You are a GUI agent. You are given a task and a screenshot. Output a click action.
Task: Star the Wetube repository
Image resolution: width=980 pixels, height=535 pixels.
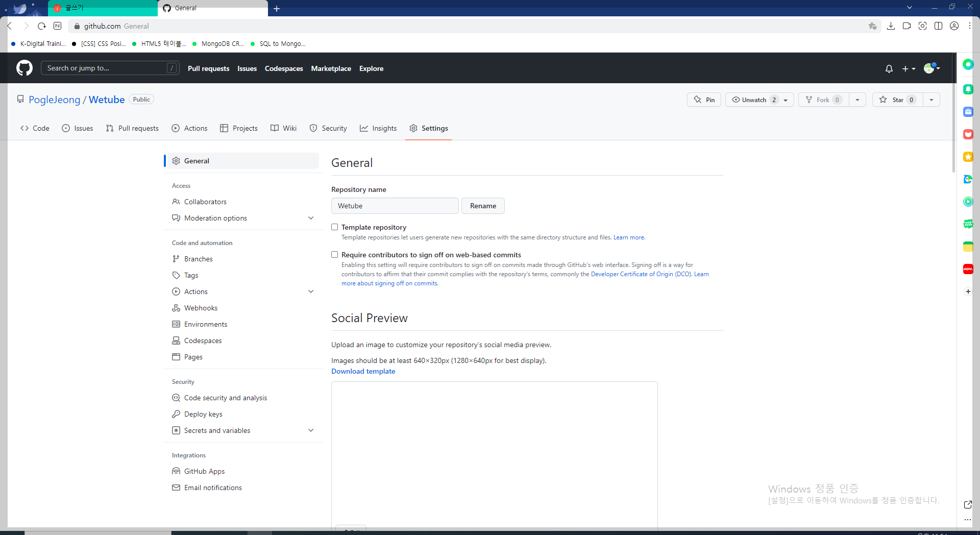click(897, 100)
